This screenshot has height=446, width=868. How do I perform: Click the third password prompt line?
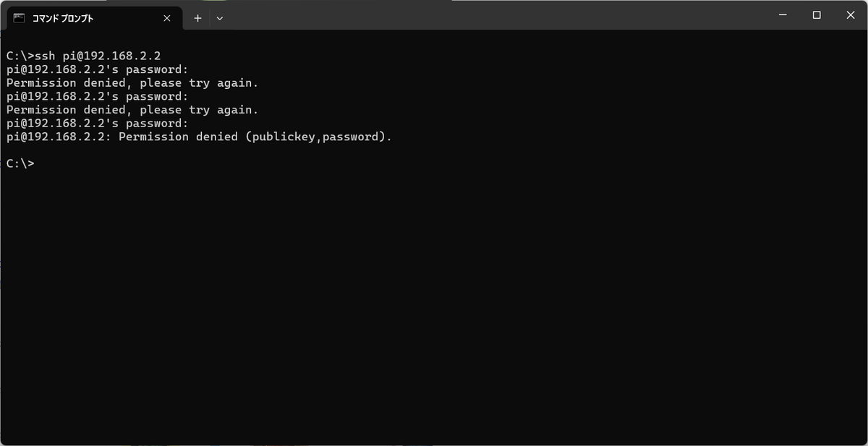[97, 124]
